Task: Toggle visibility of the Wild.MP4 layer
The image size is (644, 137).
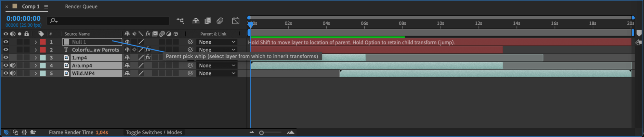Action: pyautogui.click(x=6, y=73)
